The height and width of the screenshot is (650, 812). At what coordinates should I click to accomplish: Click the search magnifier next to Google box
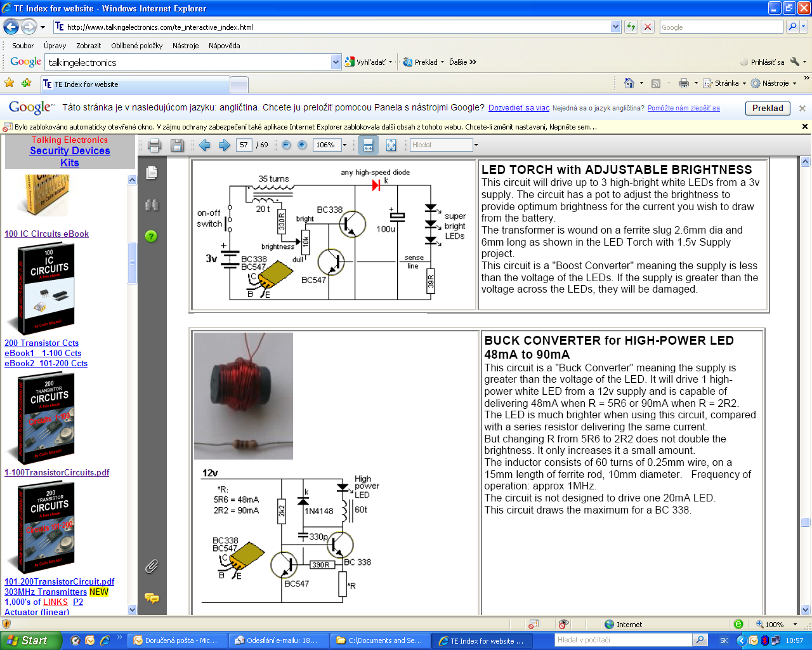(792, 27)
